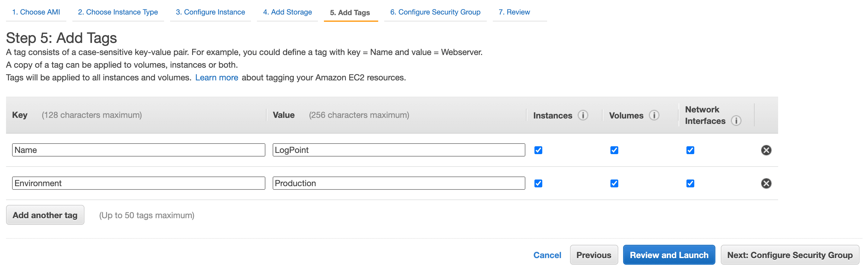Click the Previous button
868x275 pixels.
(x=594, y=255)
